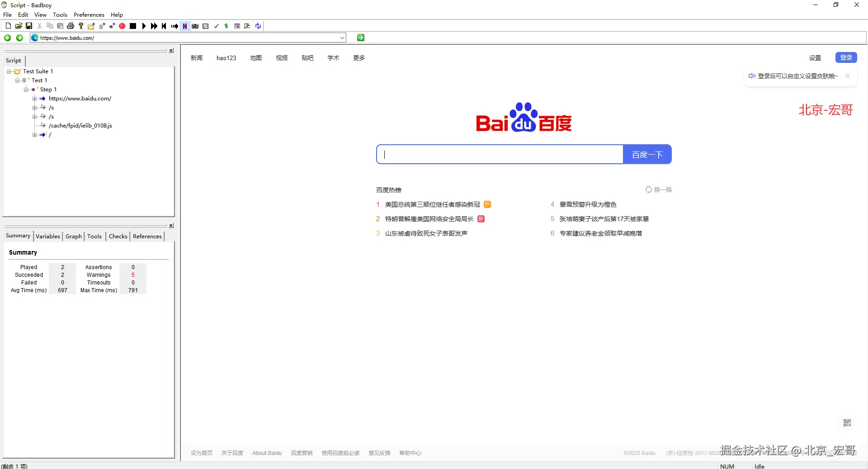
Task: Collapse the Test Suite 1 tree node
Action: [9, 71]
